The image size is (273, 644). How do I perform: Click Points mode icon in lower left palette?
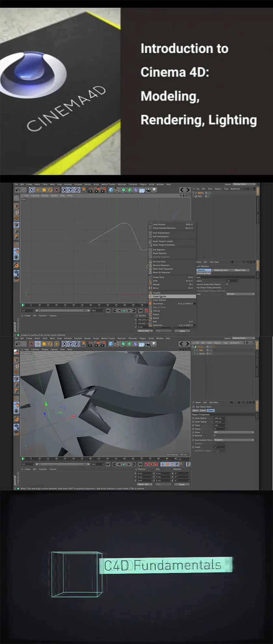coord(16,379)
